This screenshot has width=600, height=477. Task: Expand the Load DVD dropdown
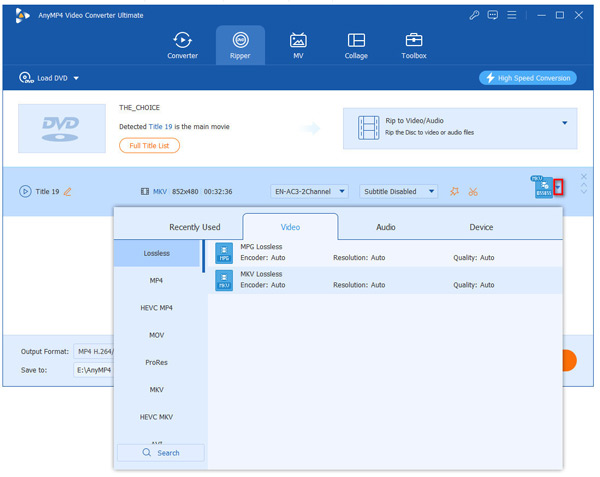(76, 78)
